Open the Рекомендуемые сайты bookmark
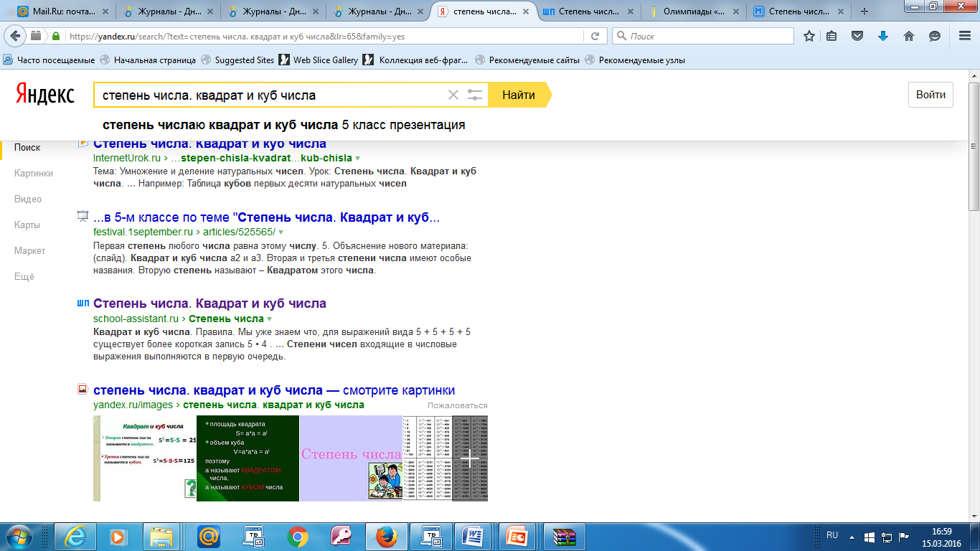 (527, 60)
